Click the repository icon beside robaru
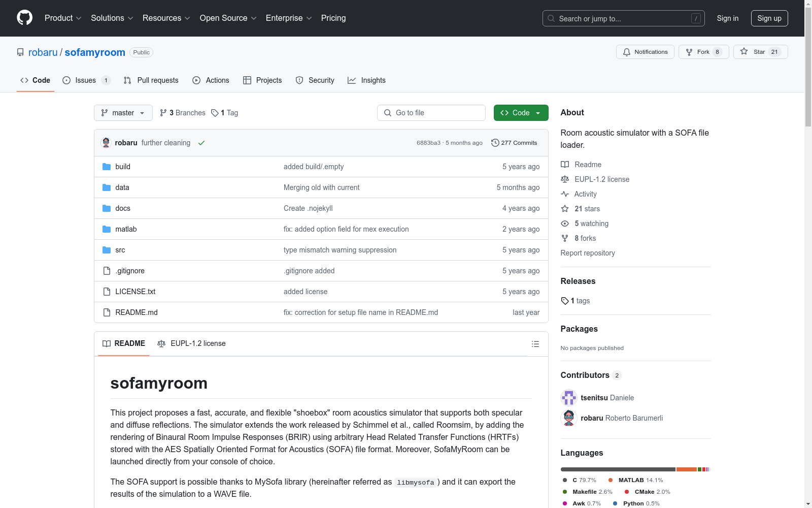Image resolution: width=812 pixels, height=508 pixels. pos(20,52)
